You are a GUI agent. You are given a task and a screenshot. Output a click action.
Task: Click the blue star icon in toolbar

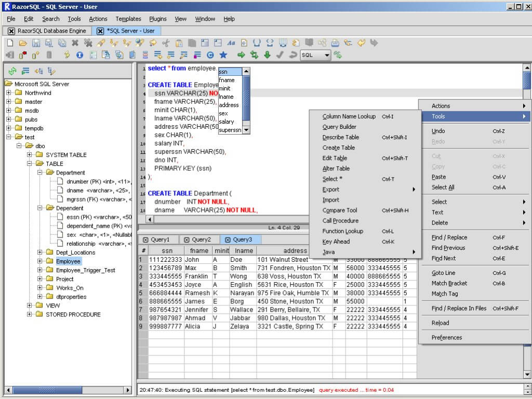coord(223,55)
